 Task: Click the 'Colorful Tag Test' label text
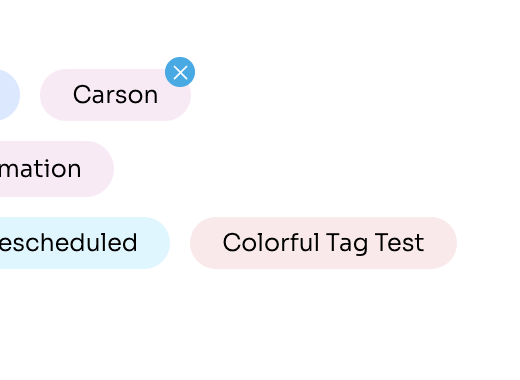tap(323, 243)
